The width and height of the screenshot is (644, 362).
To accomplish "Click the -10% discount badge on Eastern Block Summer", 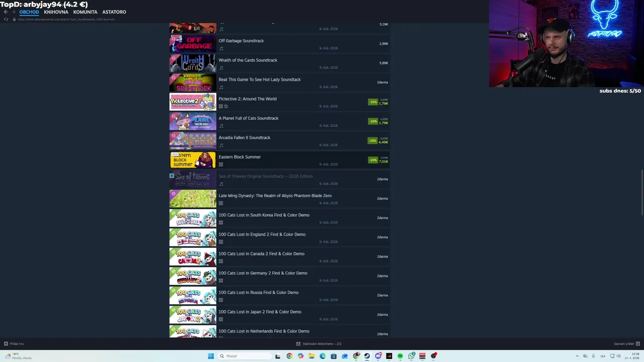I will 373,160.
